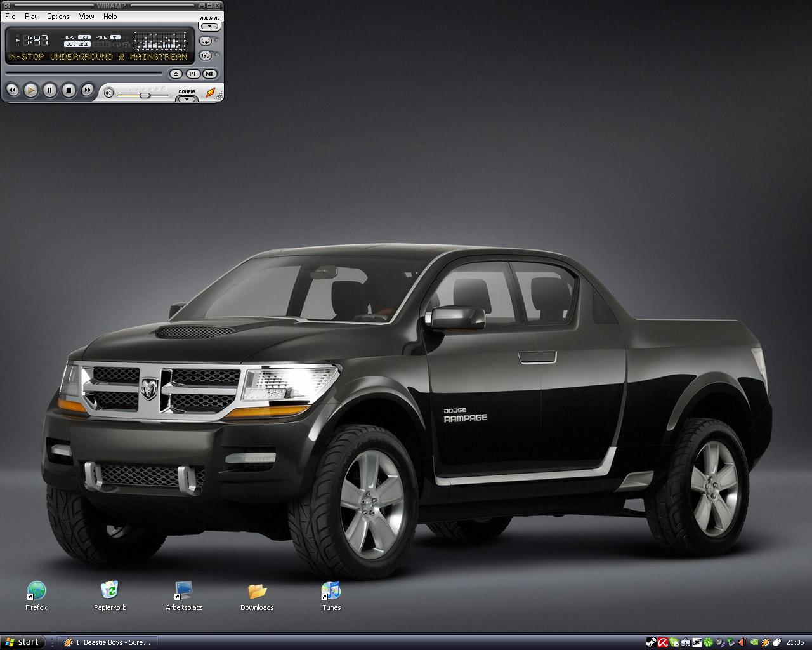Click the Winamp tray icon
Viewport: 812px width, 650px height.
[766, 642]
